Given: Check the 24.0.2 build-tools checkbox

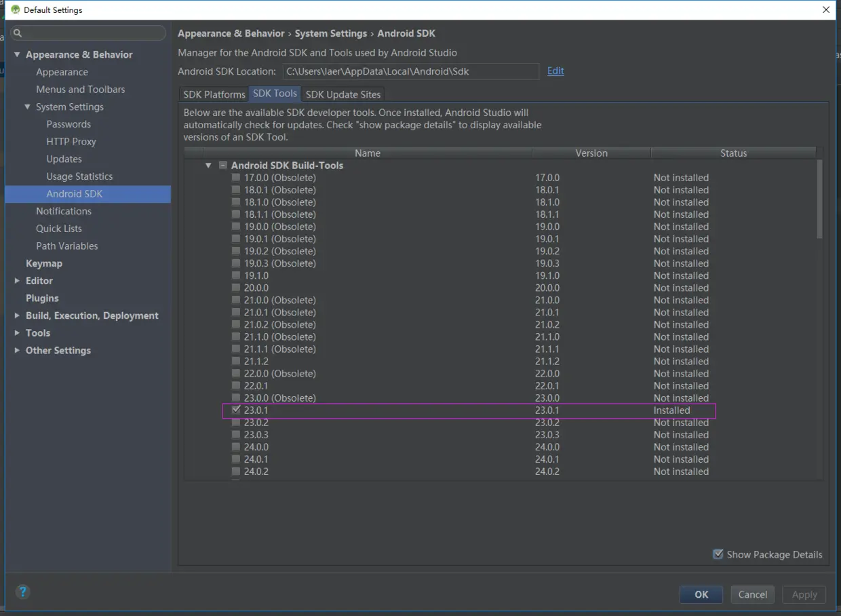Looking at the screenshot, I should coord(236,471).
